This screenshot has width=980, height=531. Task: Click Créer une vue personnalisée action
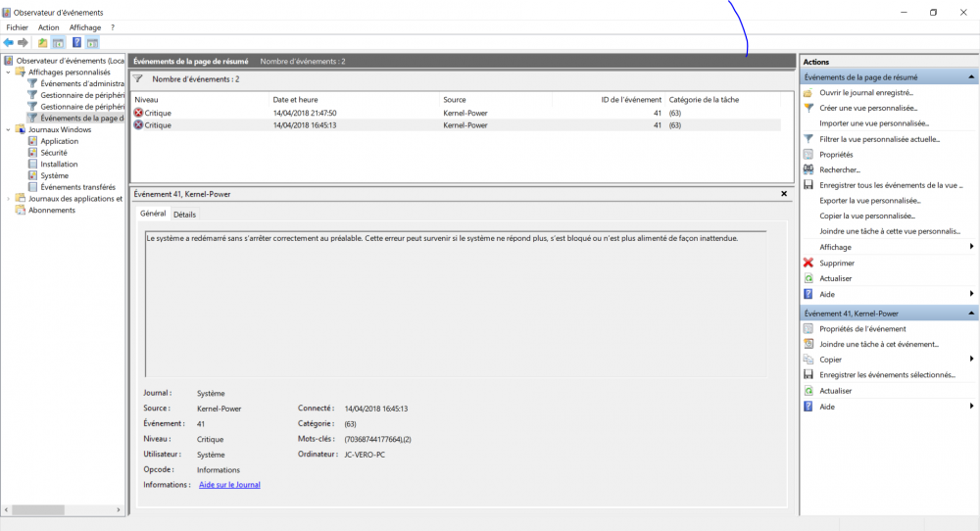[867, 108]
